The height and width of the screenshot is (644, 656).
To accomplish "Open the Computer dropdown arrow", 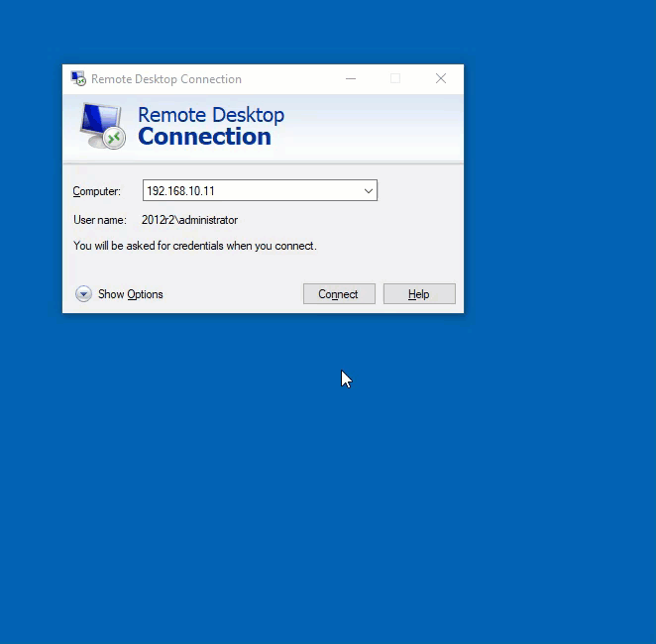I will pos(368,191).
